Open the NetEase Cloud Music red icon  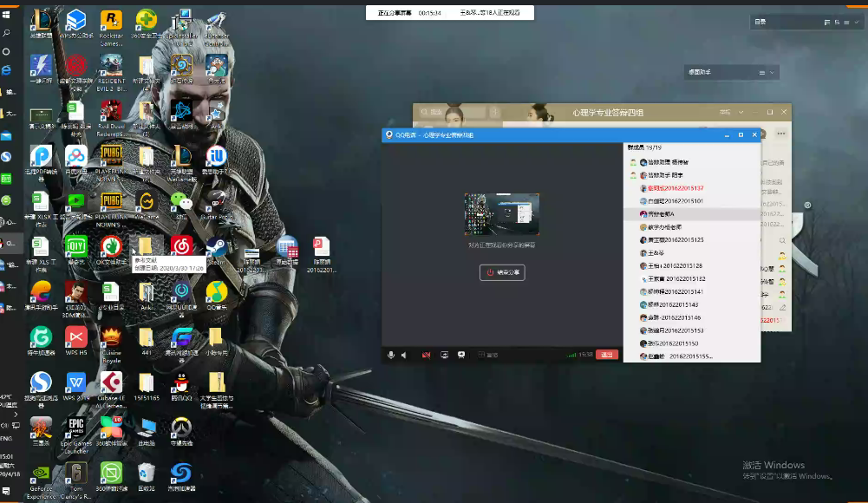click(x=181, y=247)
